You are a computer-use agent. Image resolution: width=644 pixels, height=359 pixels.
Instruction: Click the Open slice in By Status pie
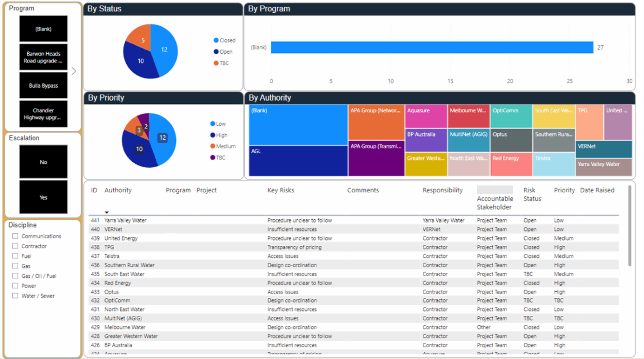click(x=140, y=61)
